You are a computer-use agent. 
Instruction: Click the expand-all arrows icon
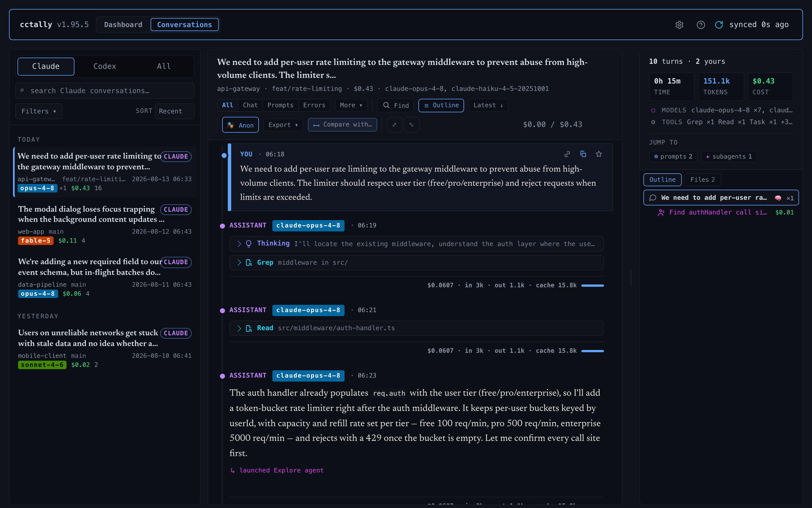394,125
